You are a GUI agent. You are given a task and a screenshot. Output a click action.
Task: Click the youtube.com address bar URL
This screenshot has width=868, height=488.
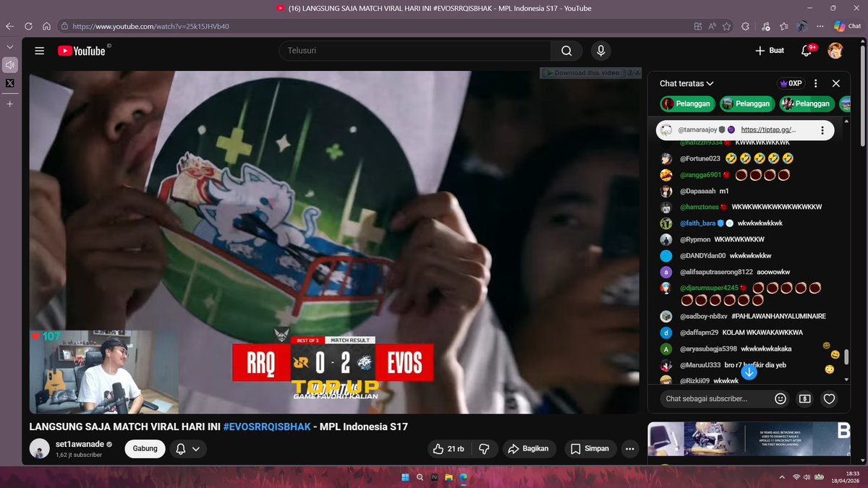151,26
